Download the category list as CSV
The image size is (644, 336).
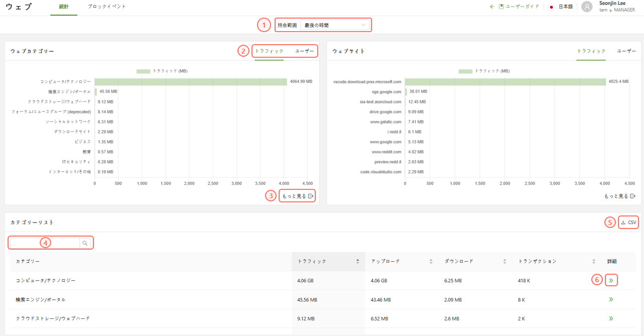point(628,222)
